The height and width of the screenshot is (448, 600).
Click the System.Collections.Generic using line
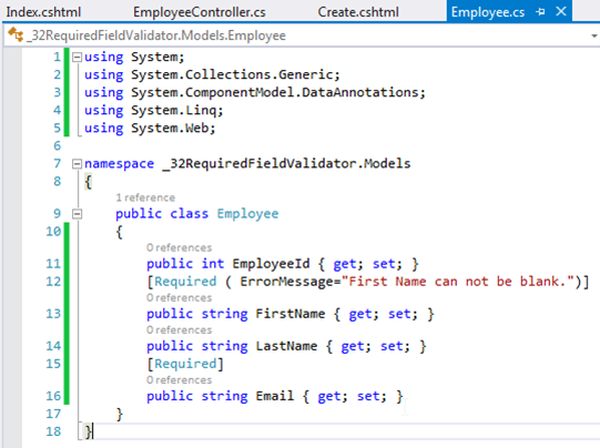pyautogui.click(x=212, y=75)
